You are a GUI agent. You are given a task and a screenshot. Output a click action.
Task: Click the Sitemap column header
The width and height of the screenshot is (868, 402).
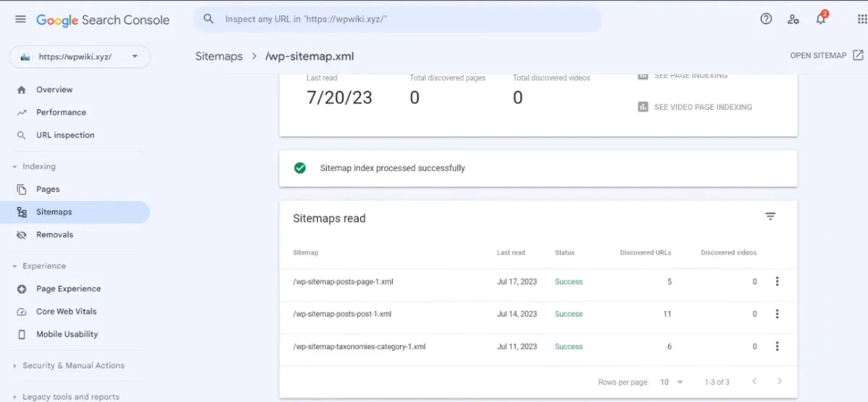(x=305, y=253)
